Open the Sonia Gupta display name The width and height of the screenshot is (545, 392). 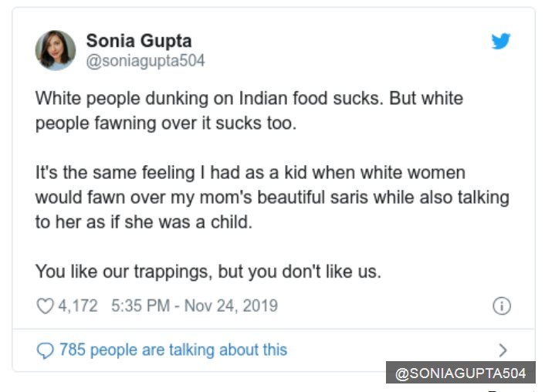[x=139, y=41]
